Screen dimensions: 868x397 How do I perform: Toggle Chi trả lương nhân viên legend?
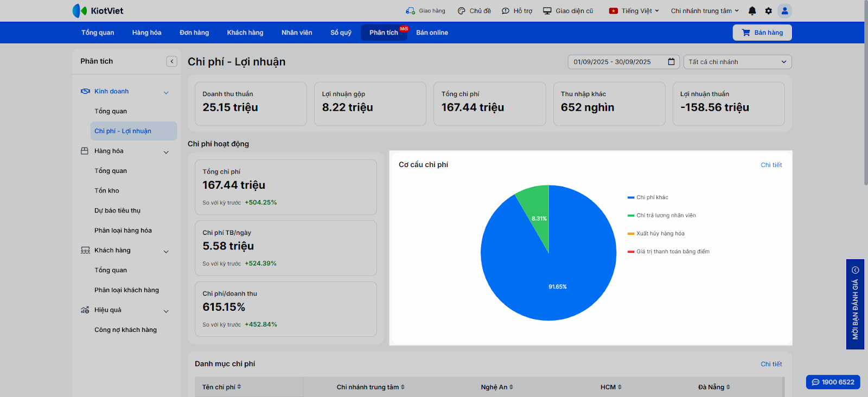[x=666, y=215]
